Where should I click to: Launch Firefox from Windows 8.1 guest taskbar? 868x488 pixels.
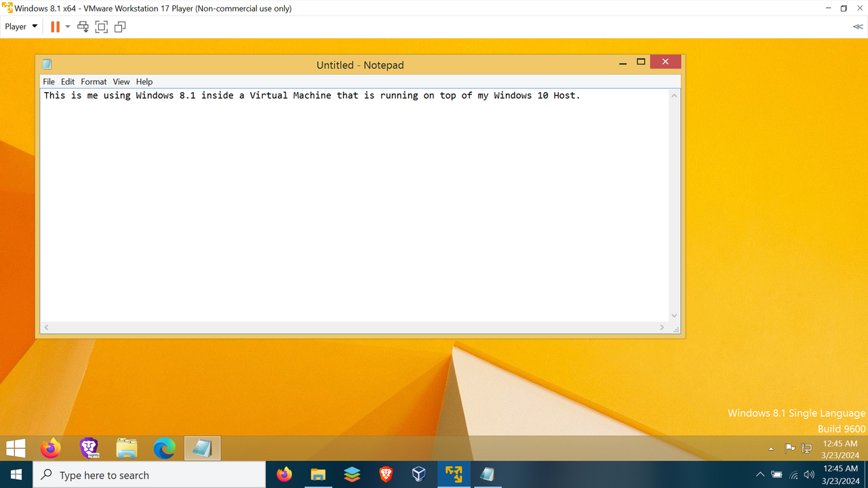(51, 448)
